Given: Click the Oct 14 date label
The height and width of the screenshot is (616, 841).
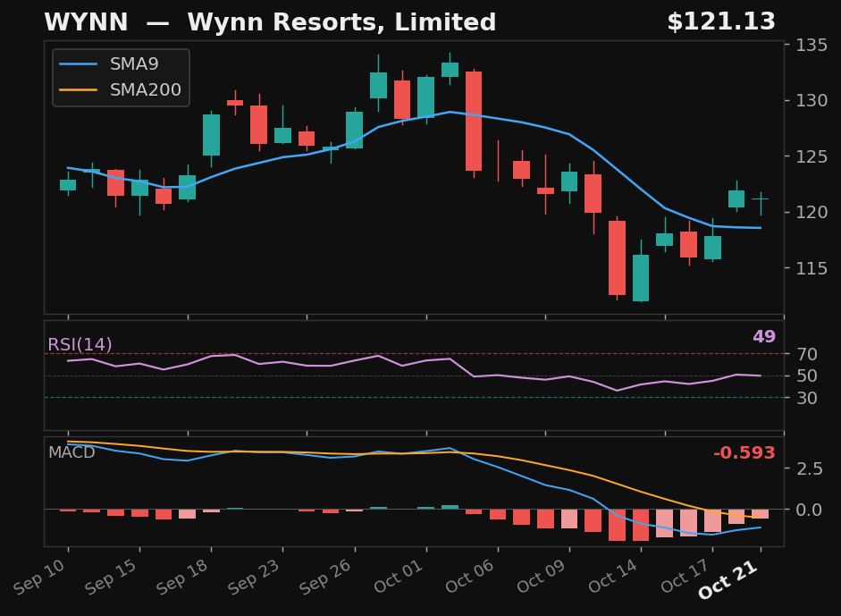Looking at the screenshot, I should 614,576.
